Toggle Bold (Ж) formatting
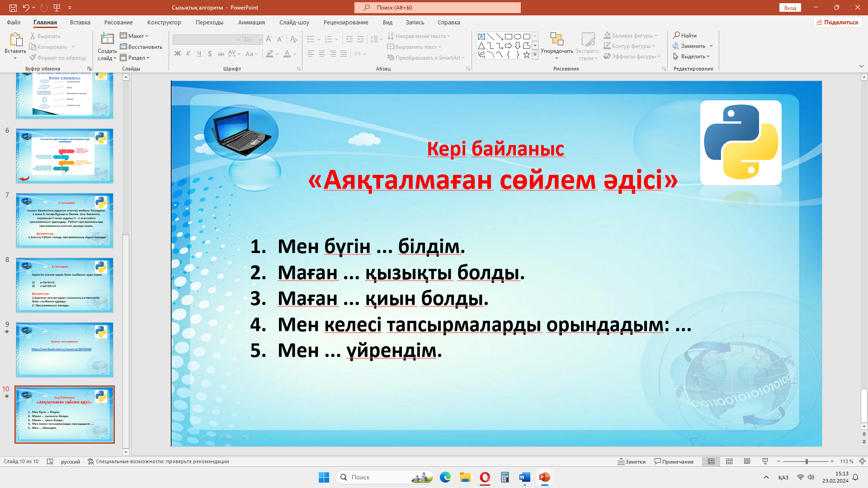This screenshot has width=868, height=488. point(177,54)
